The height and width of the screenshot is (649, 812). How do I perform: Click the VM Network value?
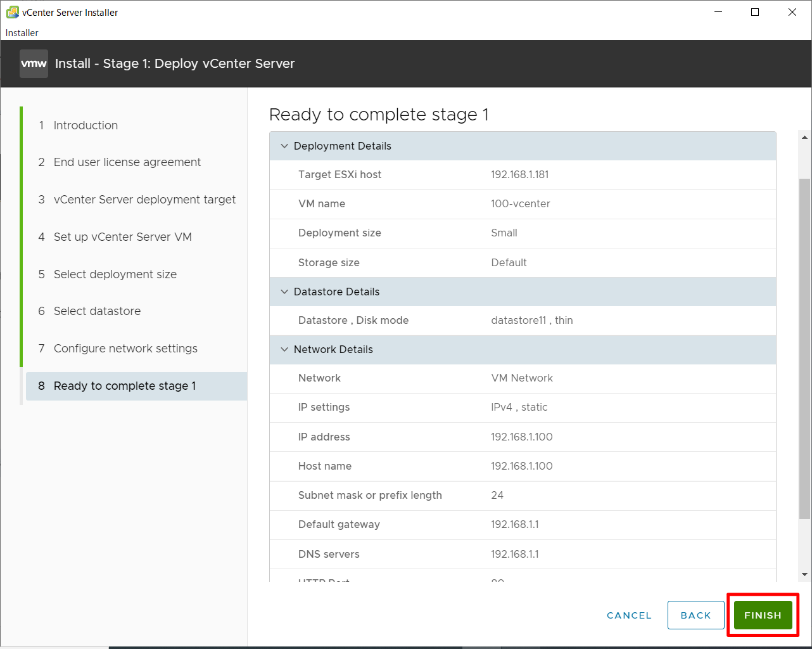coord(521,378)
